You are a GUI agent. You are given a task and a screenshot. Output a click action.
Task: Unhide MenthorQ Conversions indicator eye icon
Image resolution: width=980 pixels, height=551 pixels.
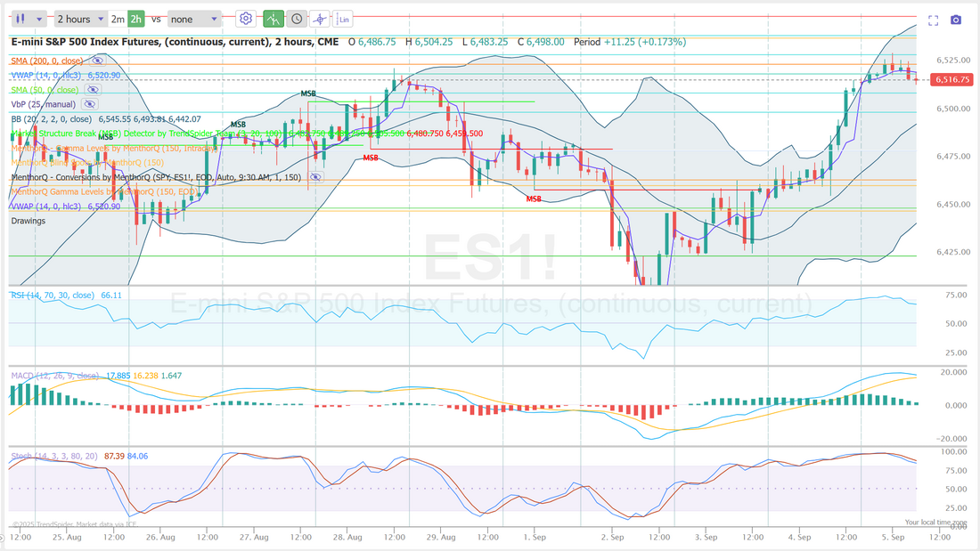point(317,177)
